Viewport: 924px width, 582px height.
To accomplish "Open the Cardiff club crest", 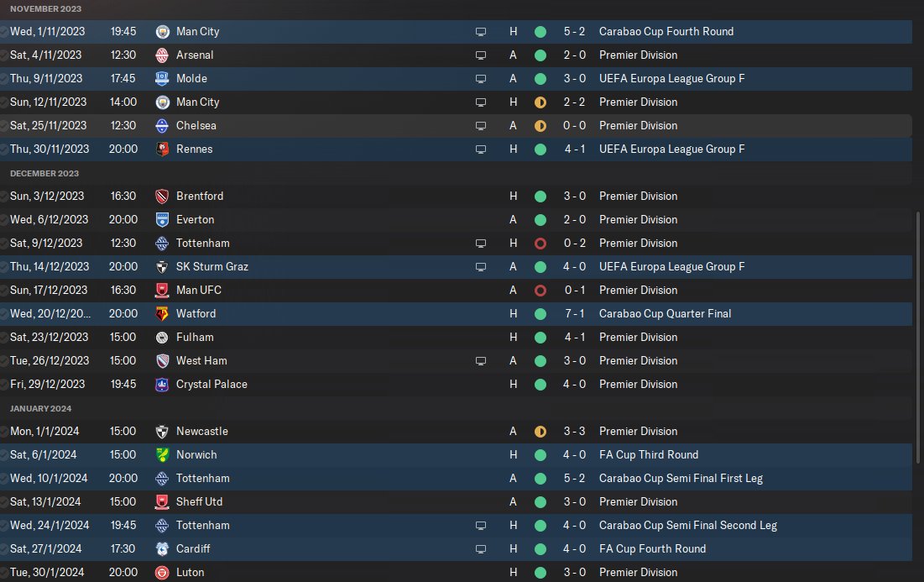I will pyautogui.click(x=163, y=548).
